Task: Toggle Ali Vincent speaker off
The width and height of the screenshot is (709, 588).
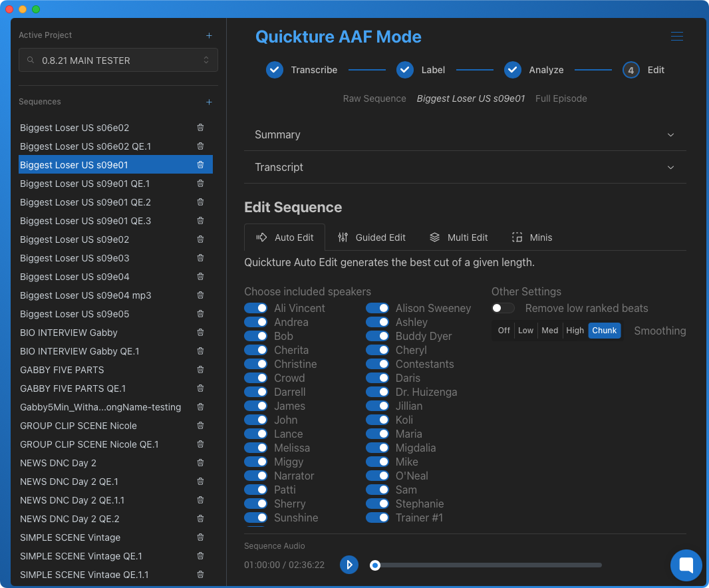Action: click(256, 308)
